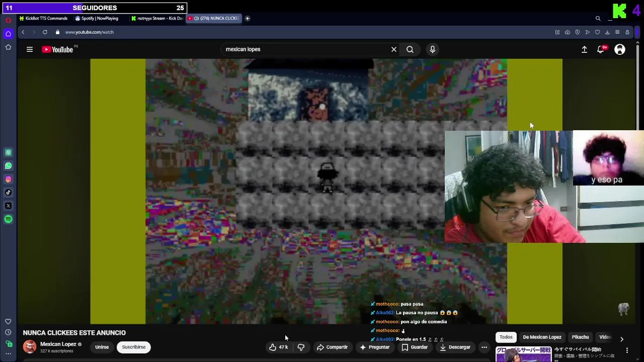Open WhatsApp in the browser sidebar
Screen dimensions: 644x362
pos(8,166)
